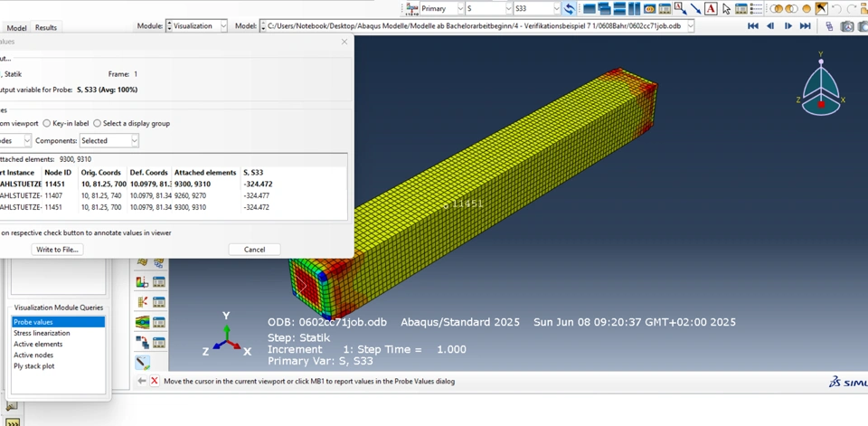Cascade the viewports using toolbar icon

[x=605, y=9]
